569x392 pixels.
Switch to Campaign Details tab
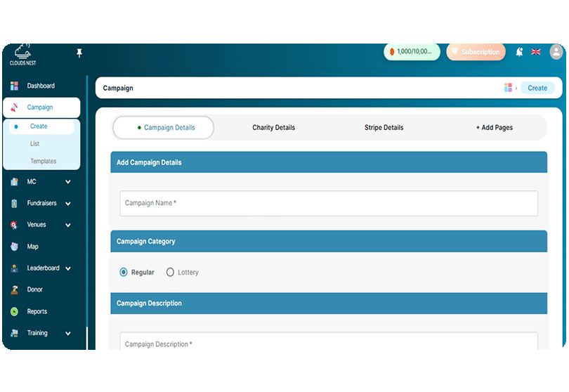(163, 127)
